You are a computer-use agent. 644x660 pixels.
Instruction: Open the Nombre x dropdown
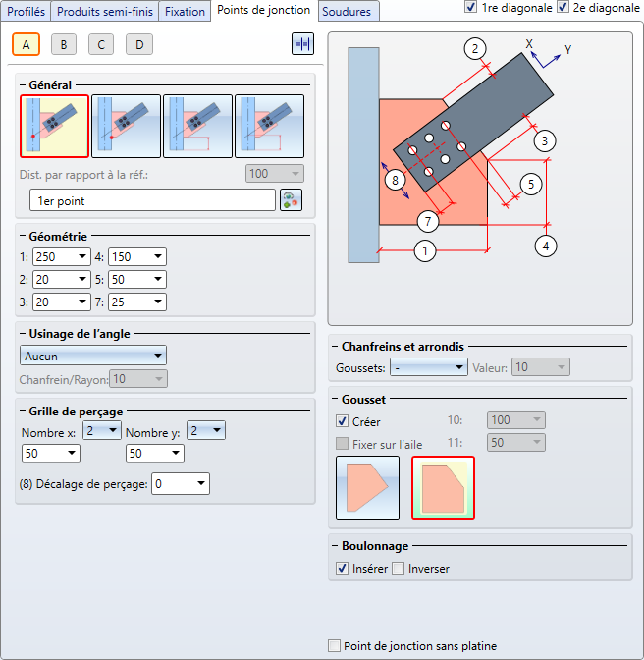coord(102,430)
